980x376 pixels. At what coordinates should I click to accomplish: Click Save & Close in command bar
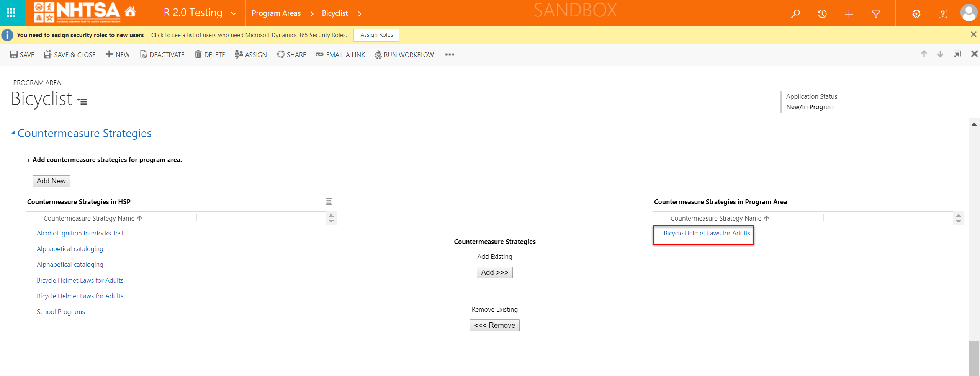pyautogui.click(x=70, y=55)
